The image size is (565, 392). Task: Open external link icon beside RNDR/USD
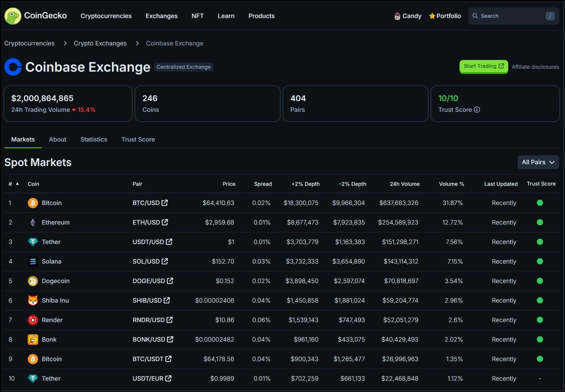click(170, 320)
